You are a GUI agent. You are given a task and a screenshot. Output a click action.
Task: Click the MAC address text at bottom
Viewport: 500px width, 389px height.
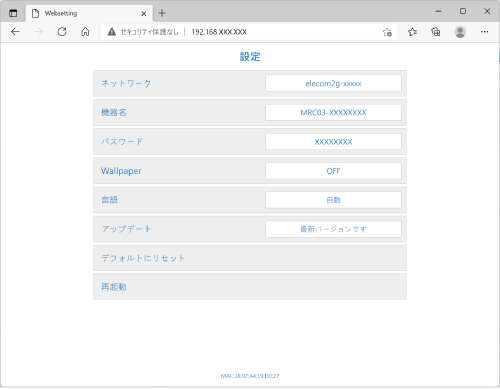tap(250, 376)
